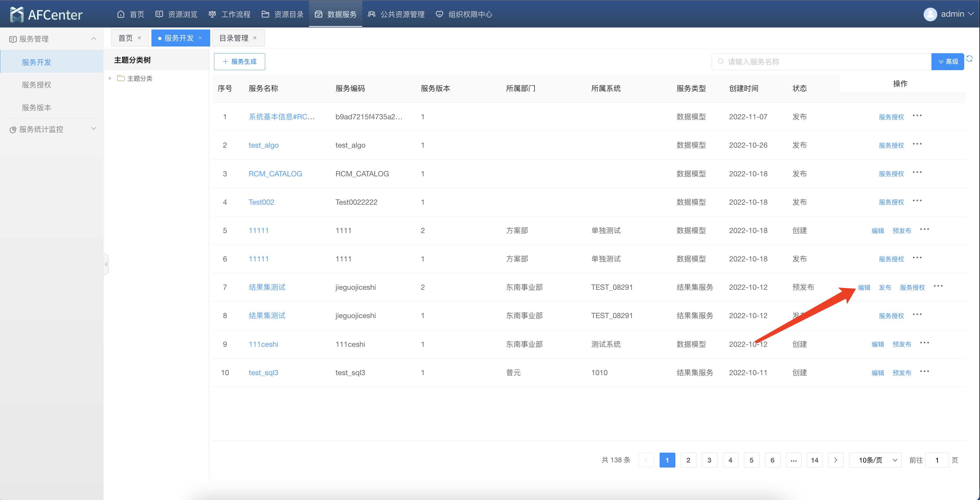
Task: Open more actions for Test002 row
Action: coord(917,201)
